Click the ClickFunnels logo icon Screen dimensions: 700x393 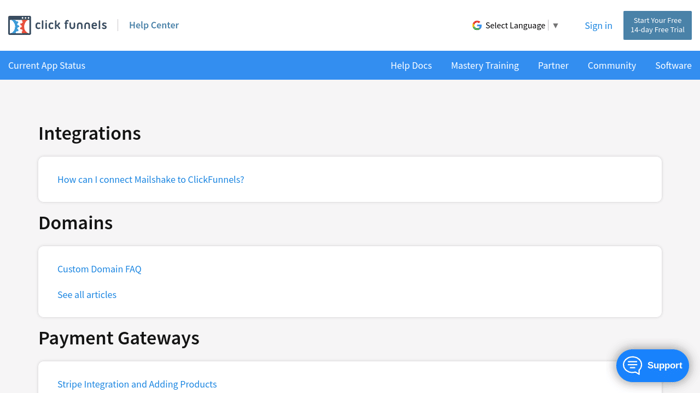[19, 25]
